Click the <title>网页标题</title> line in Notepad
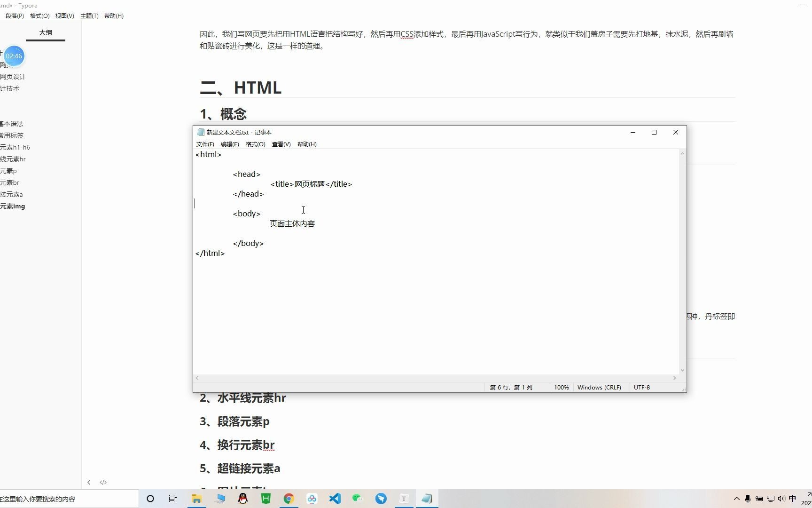 (311, 184)
